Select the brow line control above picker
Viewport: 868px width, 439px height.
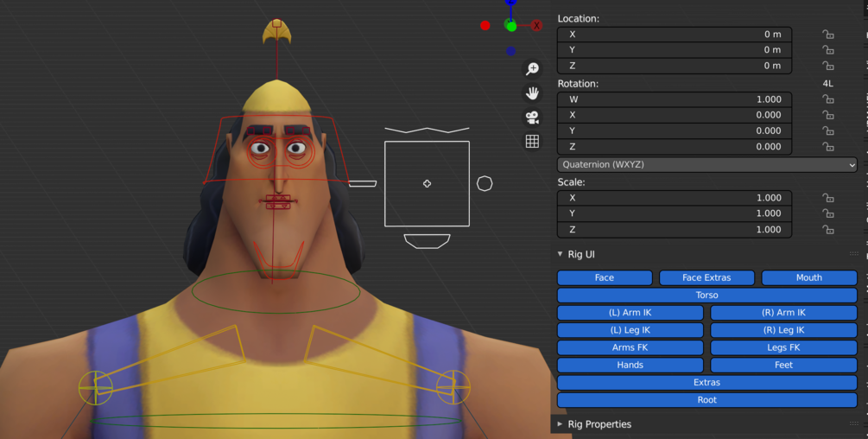coord(427,130)
